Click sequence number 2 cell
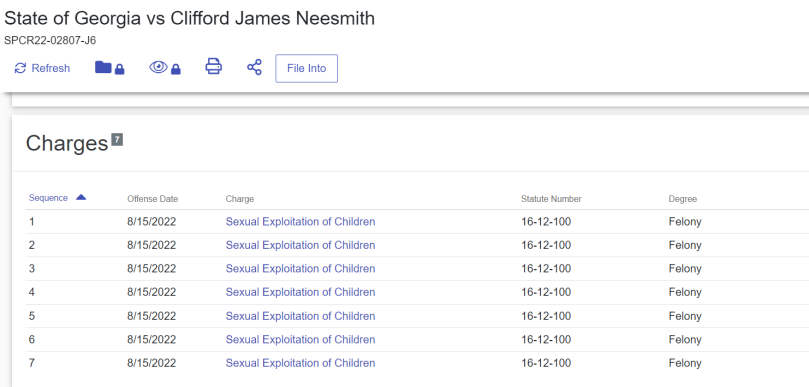Screen dimensions: 809x387 (32, 245)
